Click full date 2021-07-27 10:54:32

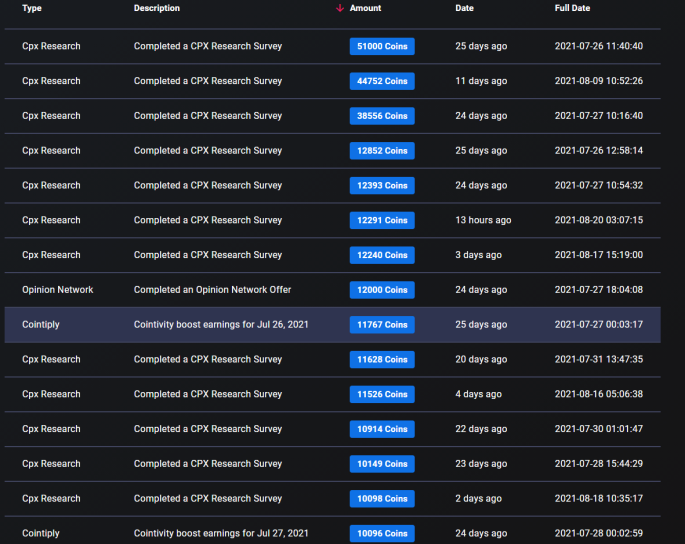599,185
